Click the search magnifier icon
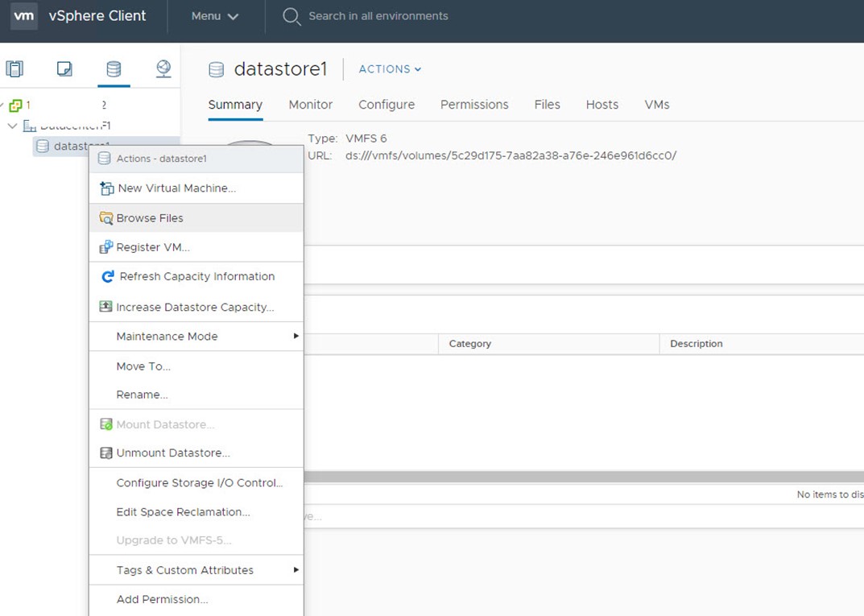This screenshot has height=616, width=864. tap(291, 16)
